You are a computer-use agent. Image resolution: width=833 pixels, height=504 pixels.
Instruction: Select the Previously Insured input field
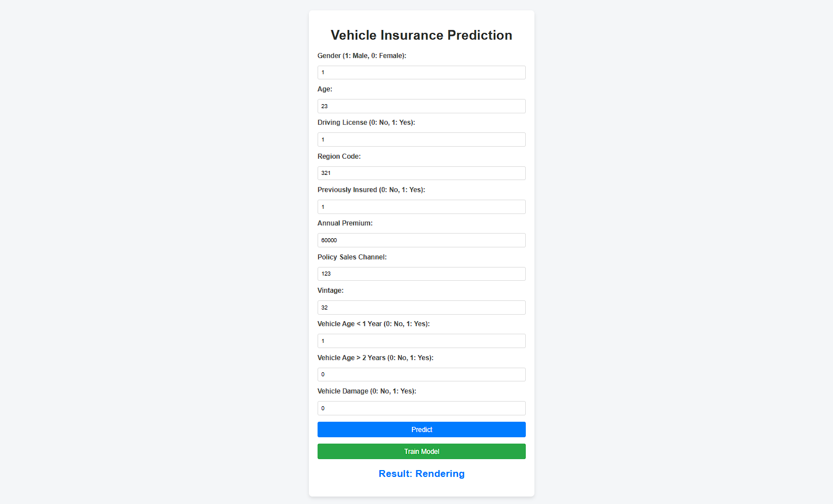point(421,207)
